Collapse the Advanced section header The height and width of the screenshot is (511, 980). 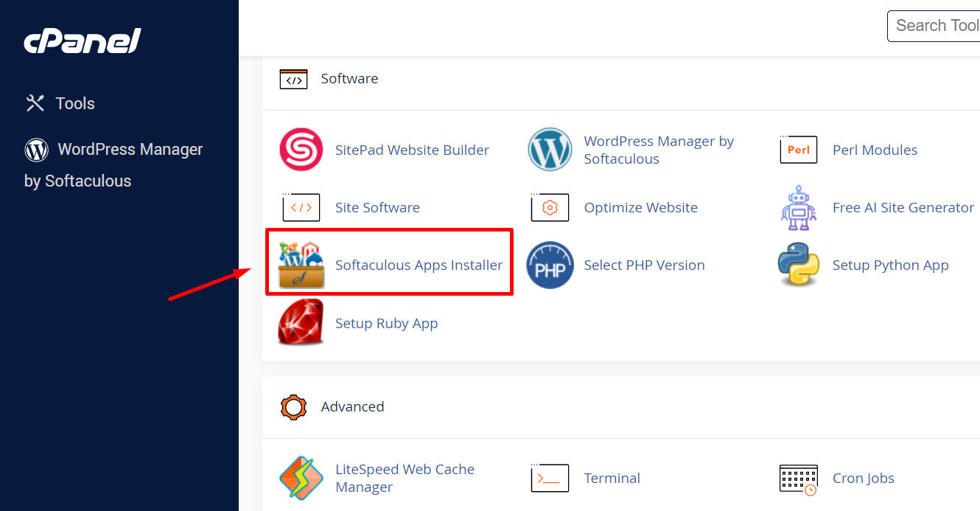tap(621, 407)
